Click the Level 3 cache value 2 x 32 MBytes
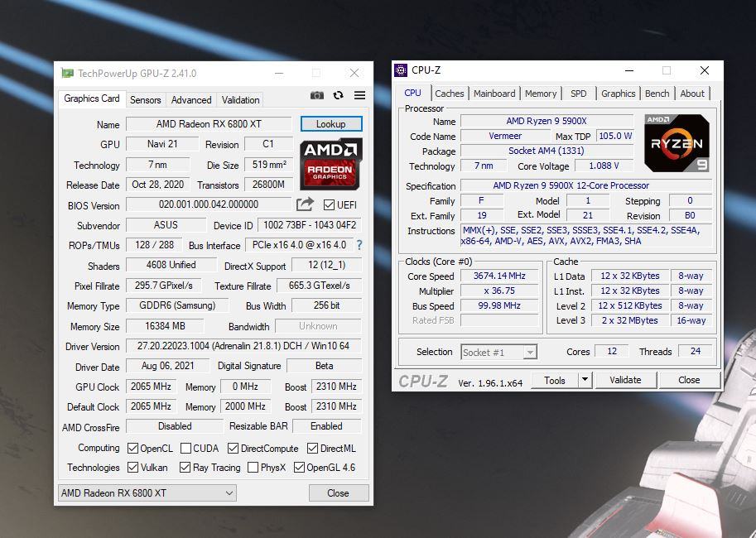The width and height of the screenshot is (756, 538). pyautogui.click(x=629, y=320)
